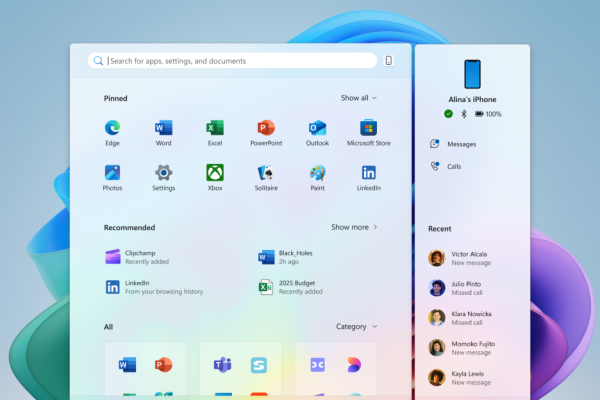Expand Recommended with Show more
This screenshot has height=400, width=600.
click(x=354, y=227)
